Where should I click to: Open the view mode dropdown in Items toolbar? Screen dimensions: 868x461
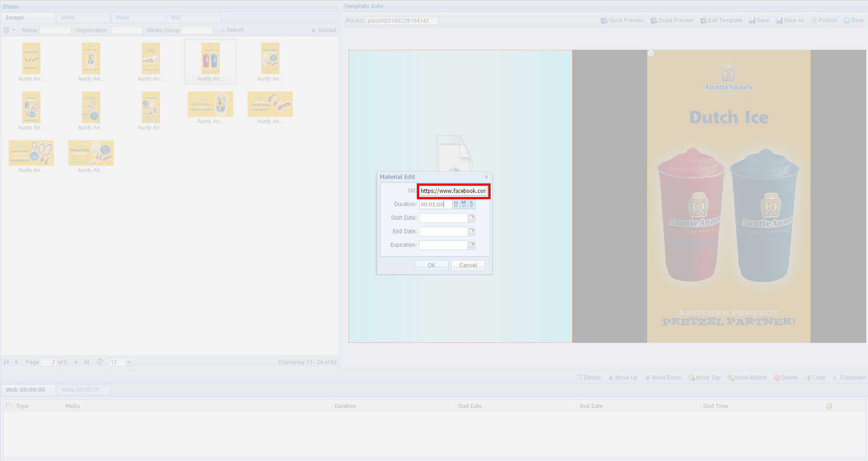pos(10,30)
